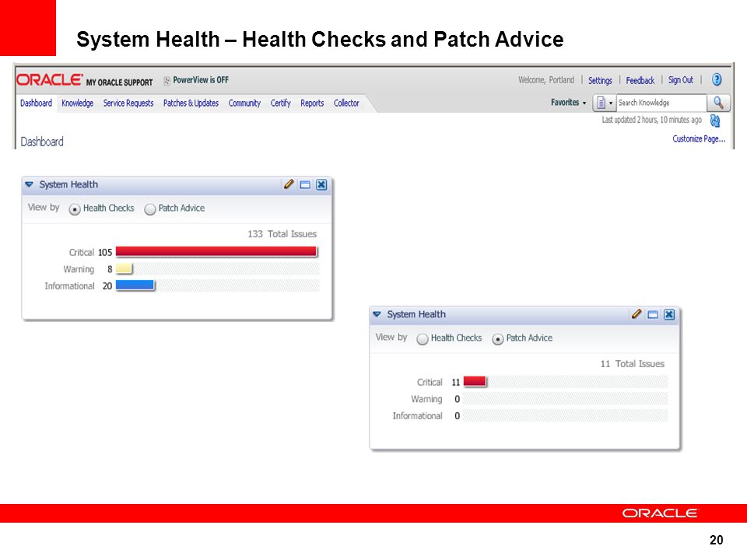Click the 133 Total Issues text

tap(282, 234)
